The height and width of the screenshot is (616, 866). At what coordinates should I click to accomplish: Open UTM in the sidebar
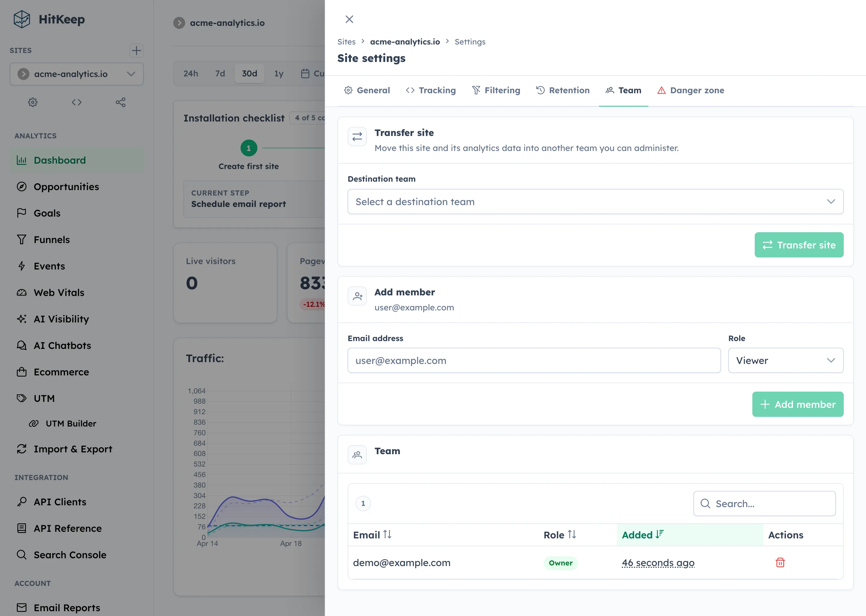tap(77, 398)
